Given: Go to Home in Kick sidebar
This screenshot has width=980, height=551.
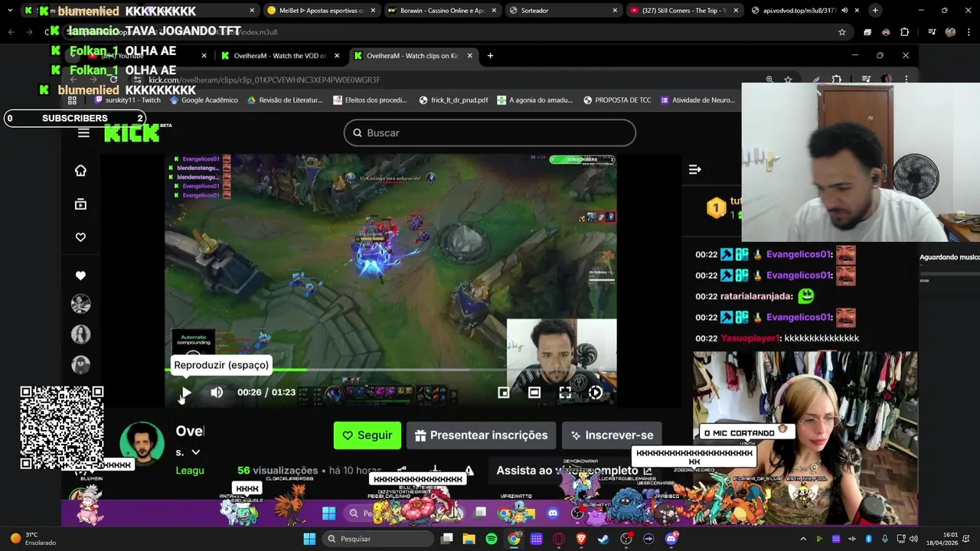Looking at the screenshot, I should click(x=80, y=171).
